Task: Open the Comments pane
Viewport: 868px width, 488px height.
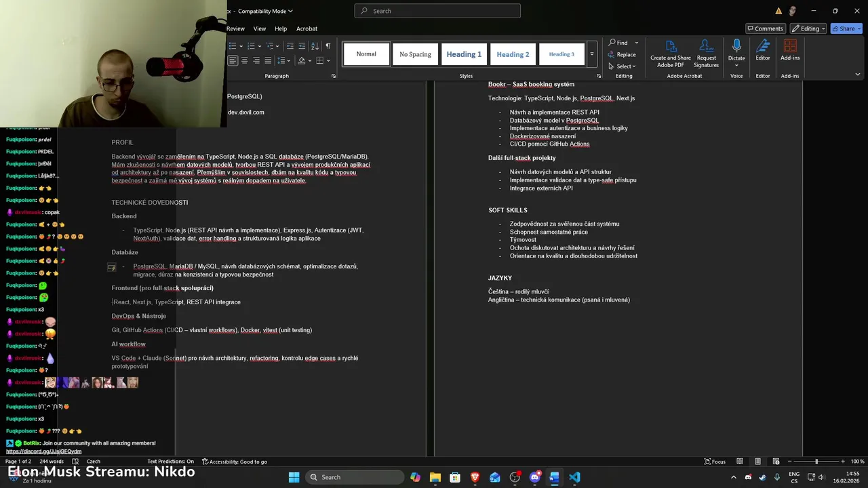Action: [x=764, y=28]
